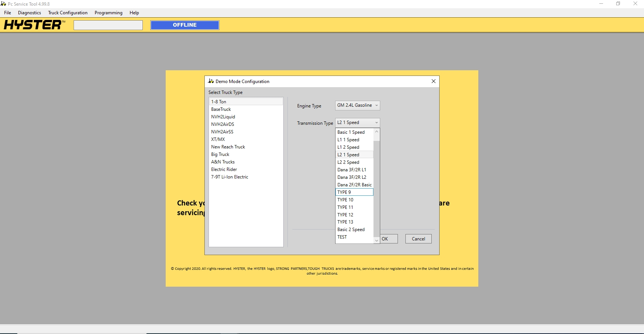Click the OFFLINE status button
Image resolution: width=644 pixels, height=334 pixels.
[x=185, y=25]
